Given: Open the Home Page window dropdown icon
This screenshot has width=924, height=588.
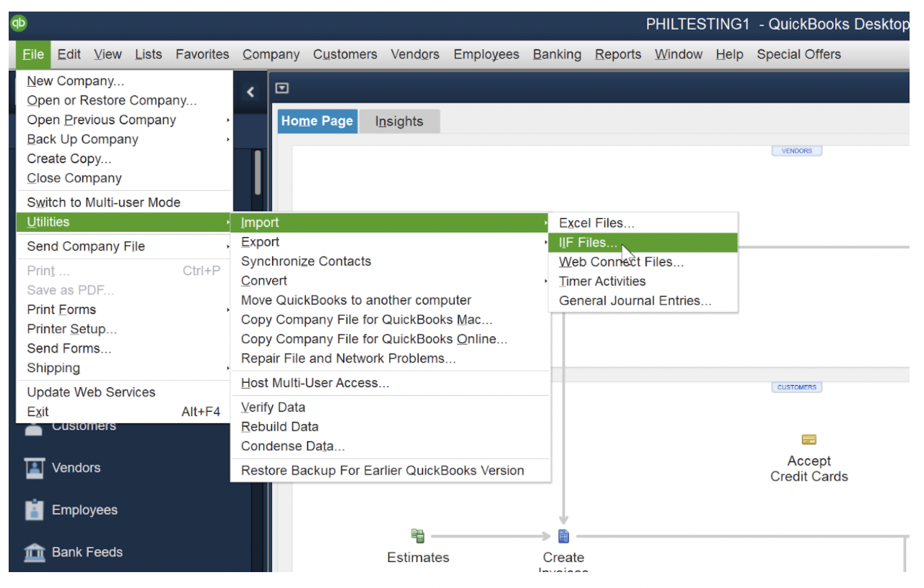Looking at the screenshot, I should pos(282,88).
